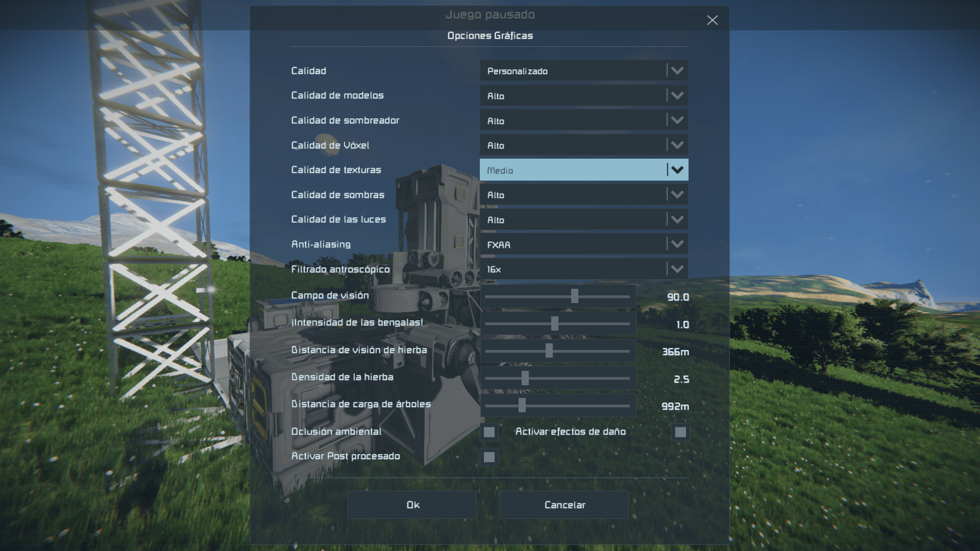Click the Campo de visión slider handle
Screen dimensions: 980x551
point(575,296)
